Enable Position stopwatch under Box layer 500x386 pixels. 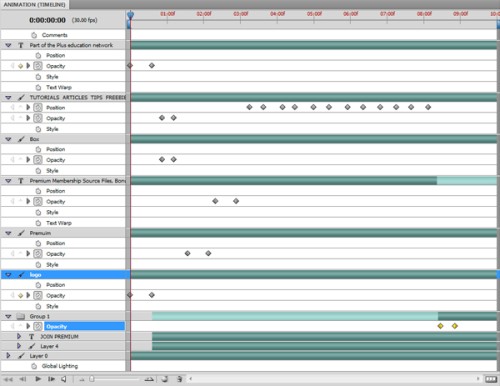point(38,149)
